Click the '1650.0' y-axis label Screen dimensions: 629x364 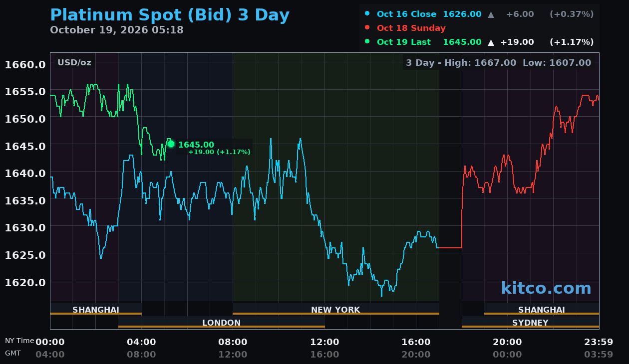25,119
